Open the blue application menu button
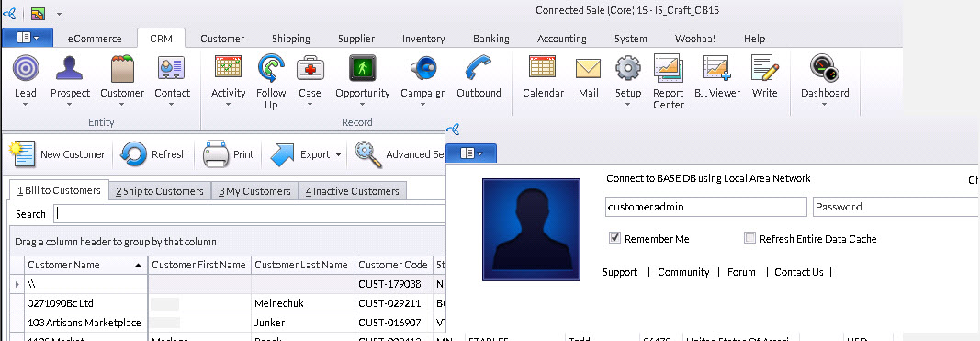 pyautogui.click(x=28, y=38)
